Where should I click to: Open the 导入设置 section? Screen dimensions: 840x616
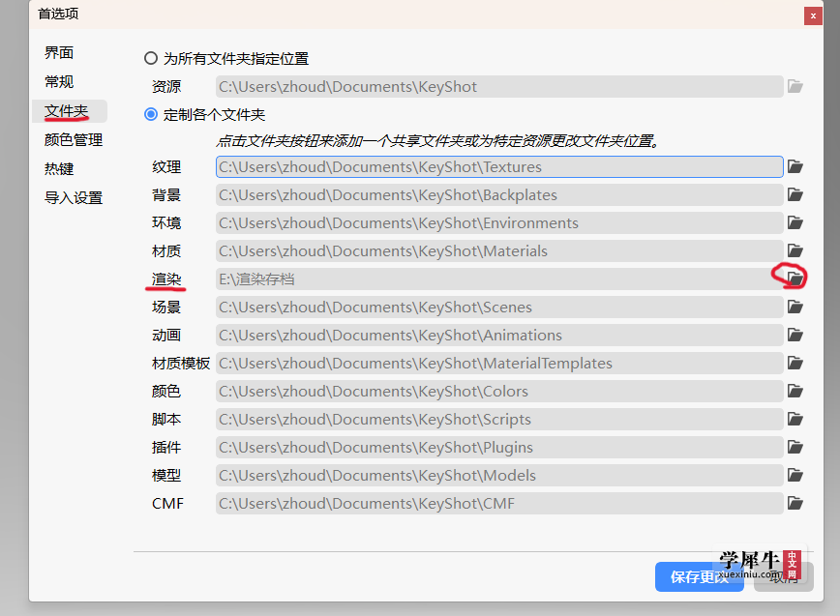pyautogui.click(x=74, y=198)
